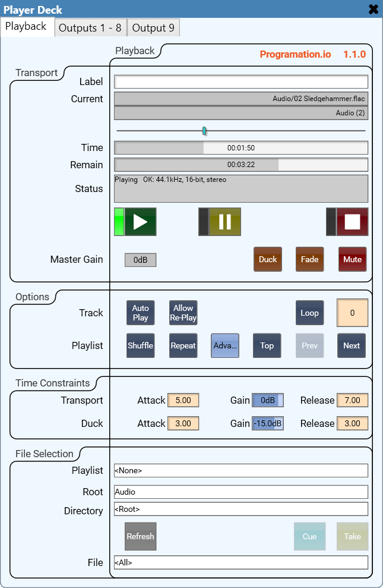This screenshot has height=588, width=383.
Task: Stop playback with the red Stop button
Action: point(352,222)
